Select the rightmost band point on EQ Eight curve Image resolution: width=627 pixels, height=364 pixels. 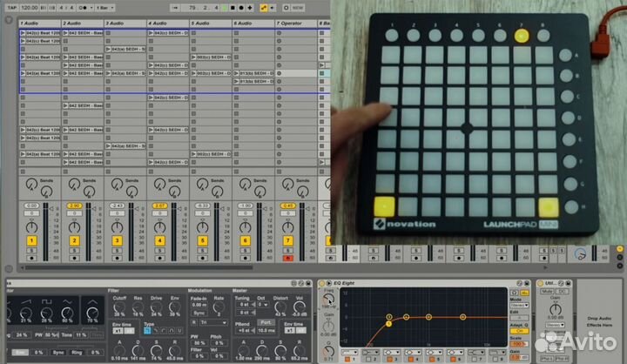click(462, 317)
